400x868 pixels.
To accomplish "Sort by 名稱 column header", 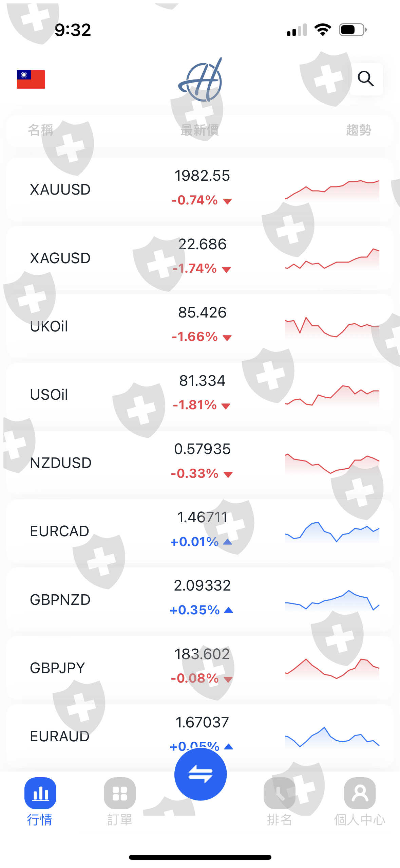I will 41,130.
